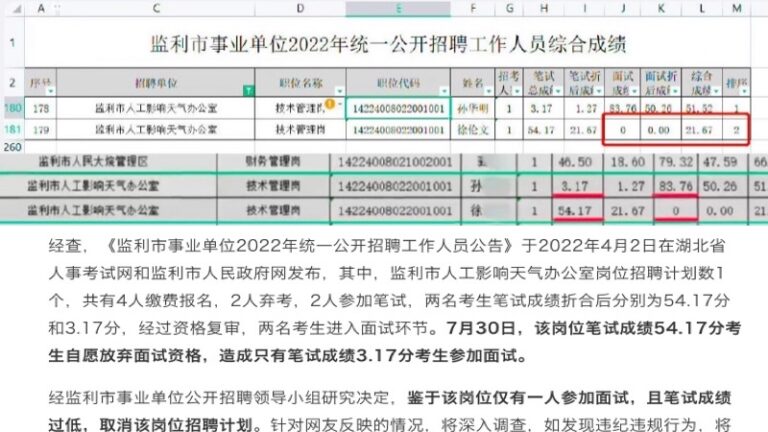This screenshot has height=432, width=768.
Task: Select column L header
Action: (702, 8)
